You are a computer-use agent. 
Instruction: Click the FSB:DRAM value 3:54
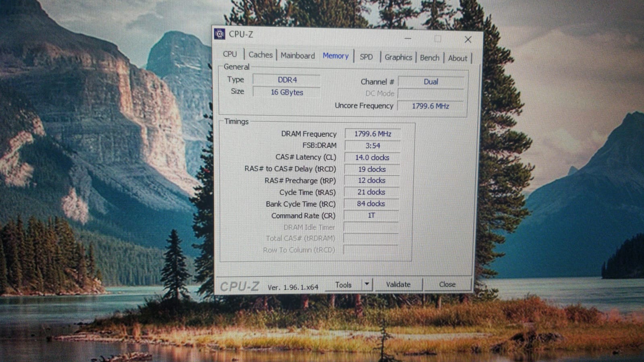pos(373,145)
